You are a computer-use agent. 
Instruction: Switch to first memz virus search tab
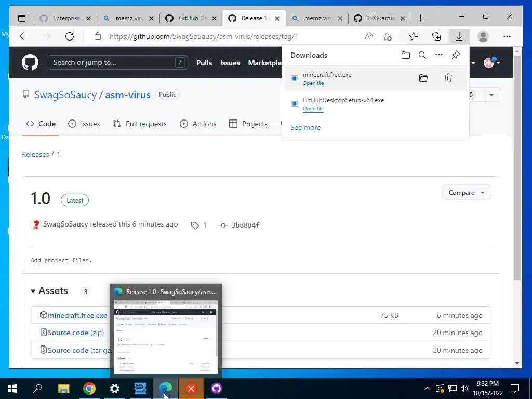click(x=129, y=18)
